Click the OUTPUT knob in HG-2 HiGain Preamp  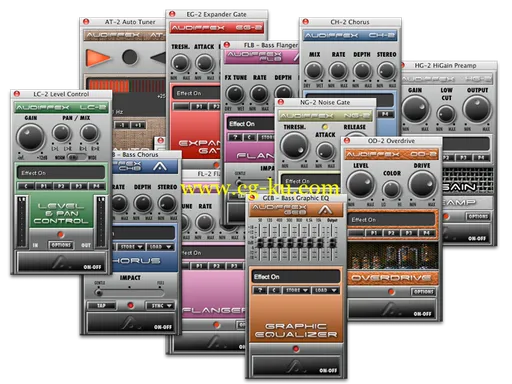(477, 109)
